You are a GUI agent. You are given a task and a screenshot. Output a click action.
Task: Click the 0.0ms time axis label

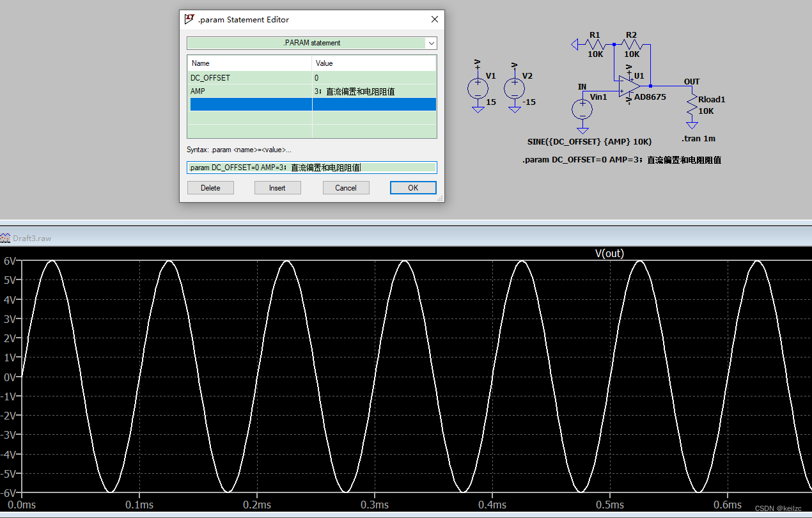tap(22, 505)
